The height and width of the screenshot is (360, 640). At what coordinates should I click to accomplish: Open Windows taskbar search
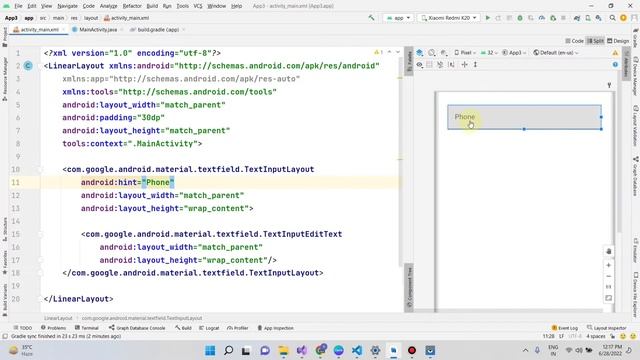pyautogui.click(x=228, y=350)
